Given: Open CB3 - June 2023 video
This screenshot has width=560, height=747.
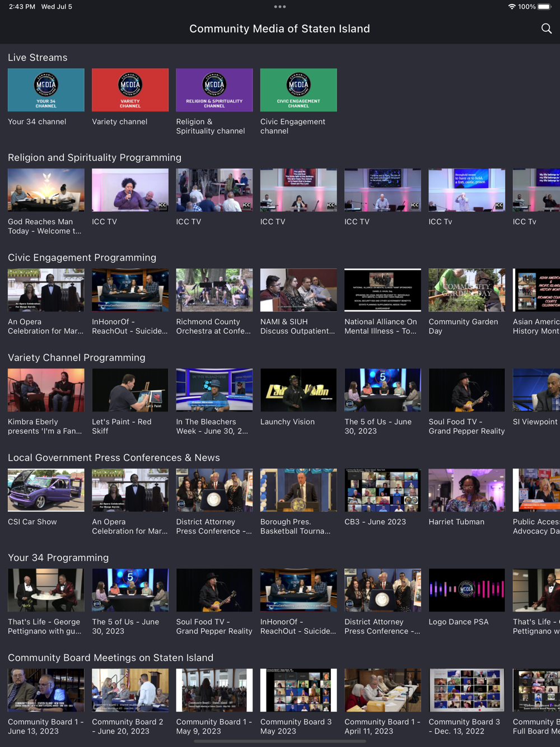Looking at the screenshot, I should (x=382, y=490).
